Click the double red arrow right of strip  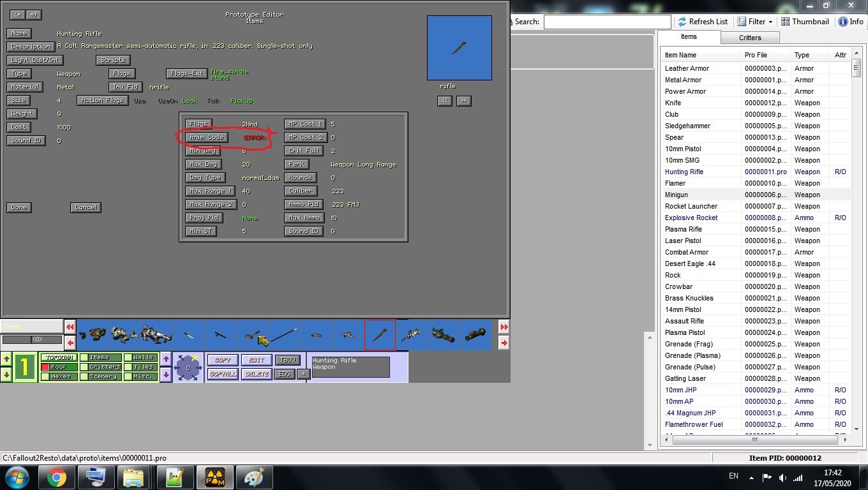point(504,327)
